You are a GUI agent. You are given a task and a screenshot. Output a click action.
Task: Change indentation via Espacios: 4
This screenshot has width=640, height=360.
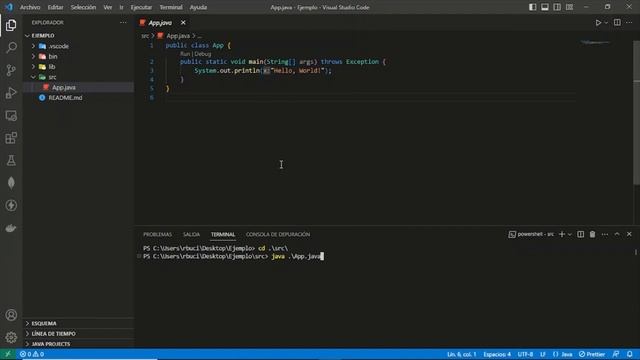click(x=497, y=354)
